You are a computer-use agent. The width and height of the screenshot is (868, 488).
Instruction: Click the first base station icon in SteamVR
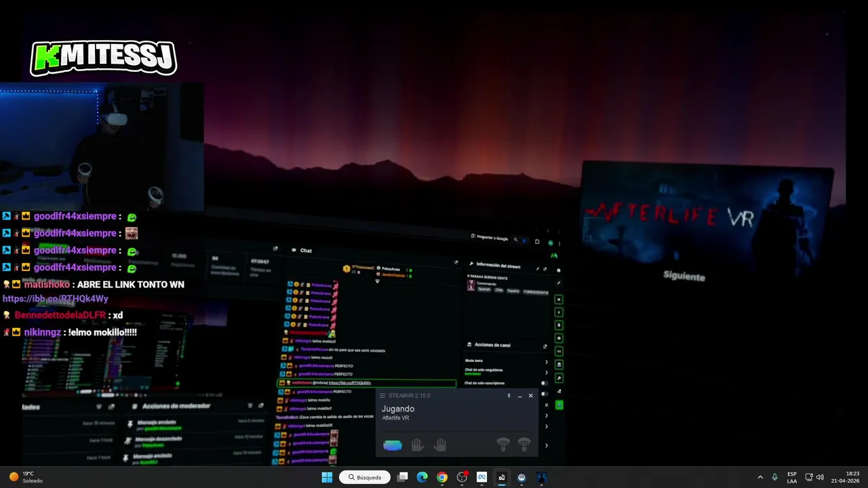tap(502, 445)
